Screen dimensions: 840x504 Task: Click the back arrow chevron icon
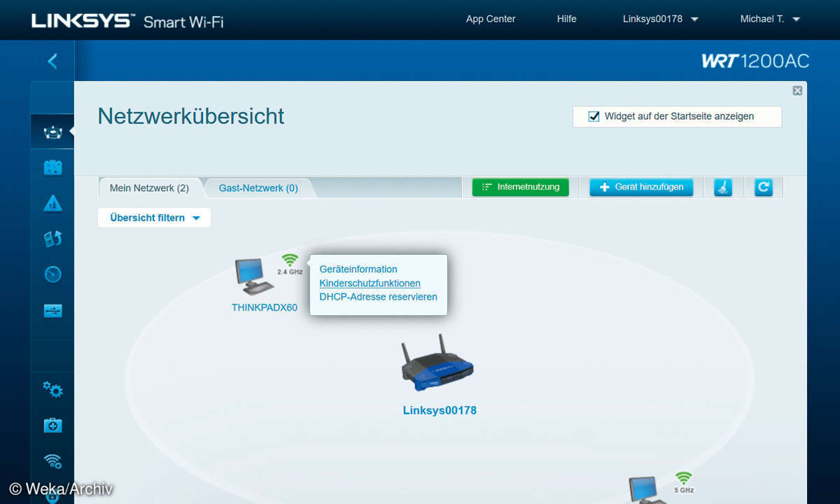tap(52, 62)
